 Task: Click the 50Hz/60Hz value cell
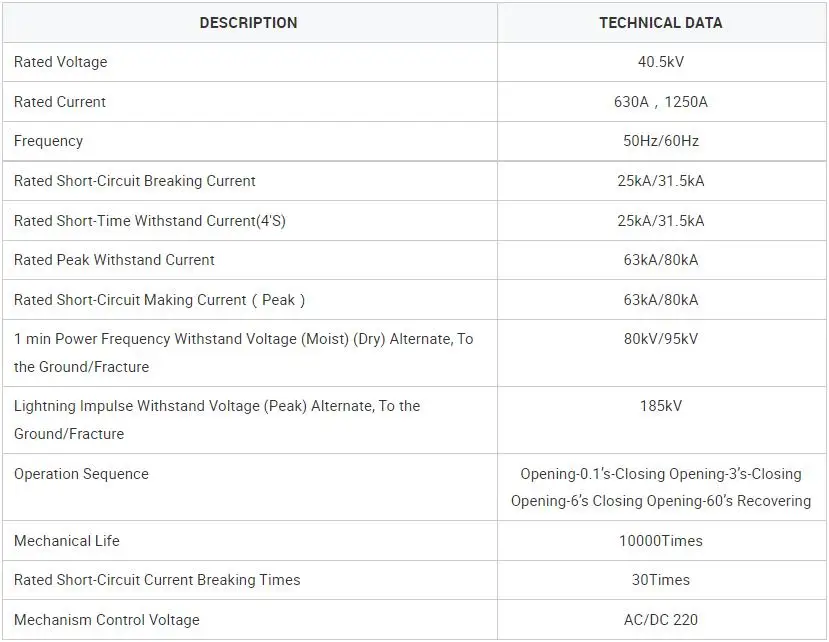coord(660,141)
